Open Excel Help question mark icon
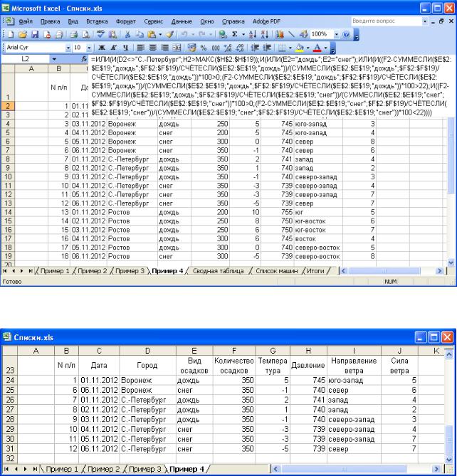 (x=346, y=34)
